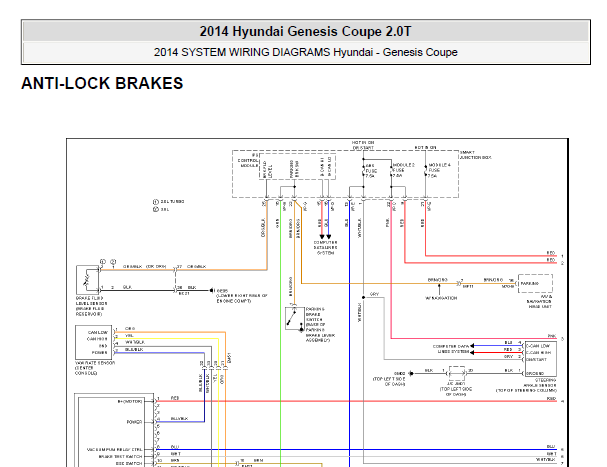Click the 'MODULE 4 FUSE' label
Screen dimensions: 607x467
(x=439, y=170)
